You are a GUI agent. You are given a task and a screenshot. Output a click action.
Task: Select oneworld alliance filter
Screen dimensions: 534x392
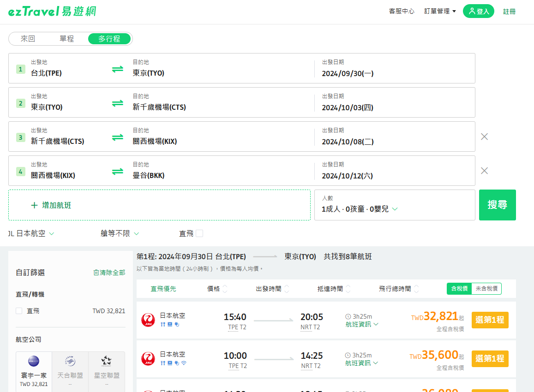[34, 372]
